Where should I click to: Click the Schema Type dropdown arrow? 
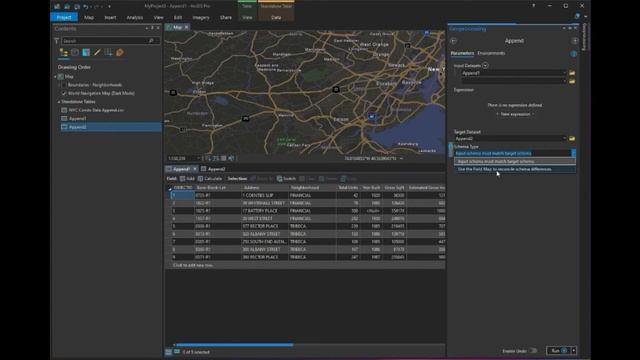click(573, 153)
